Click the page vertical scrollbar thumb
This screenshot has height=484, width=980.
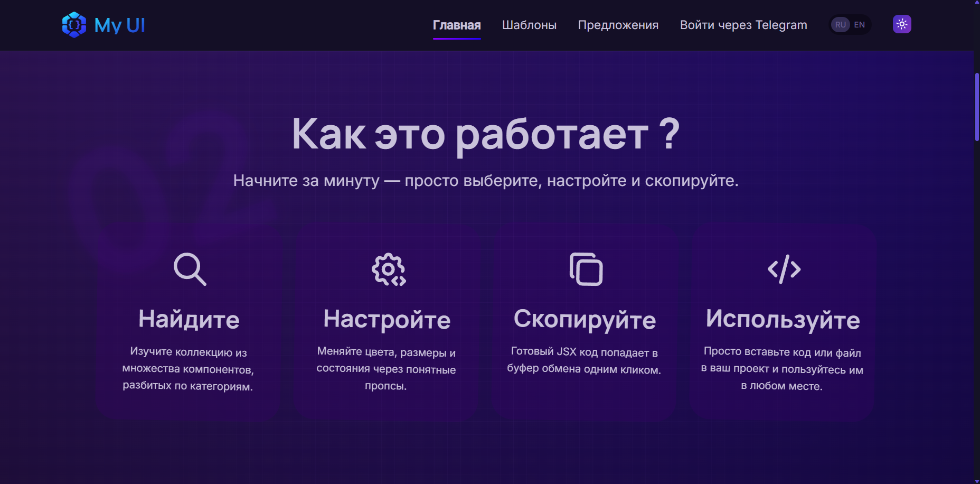(977, 107)
